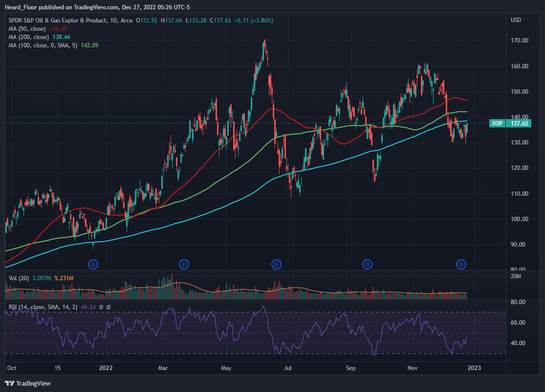545x392 pixels.
Task: Click the red 146.60 MA value
Action: 58,29
